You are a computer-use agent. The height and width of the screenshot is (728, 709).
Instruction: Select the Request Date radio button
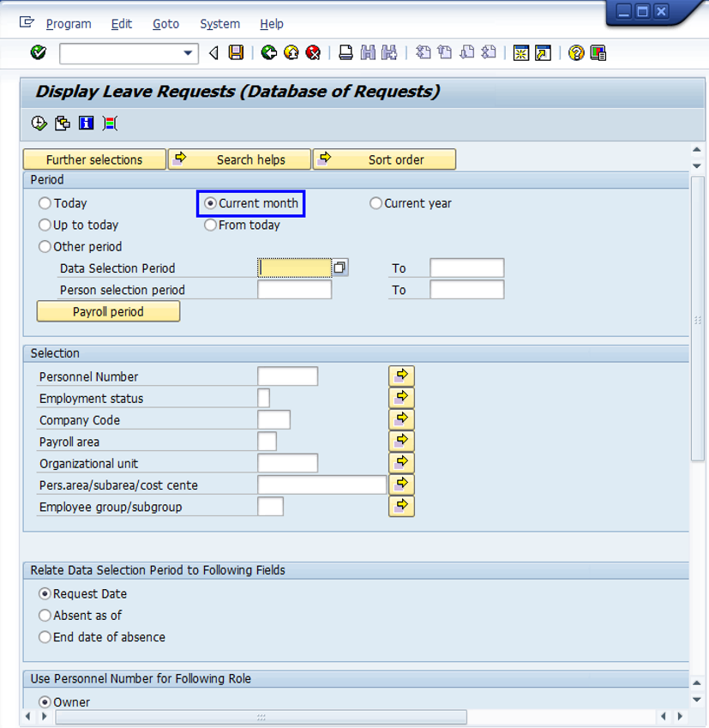coord(45,594)
